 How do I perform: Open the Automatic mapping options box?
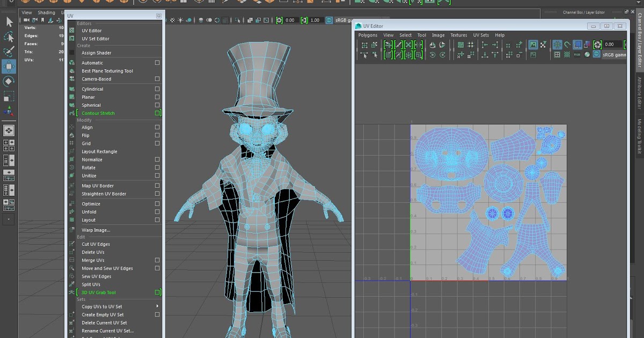point(157,62)
